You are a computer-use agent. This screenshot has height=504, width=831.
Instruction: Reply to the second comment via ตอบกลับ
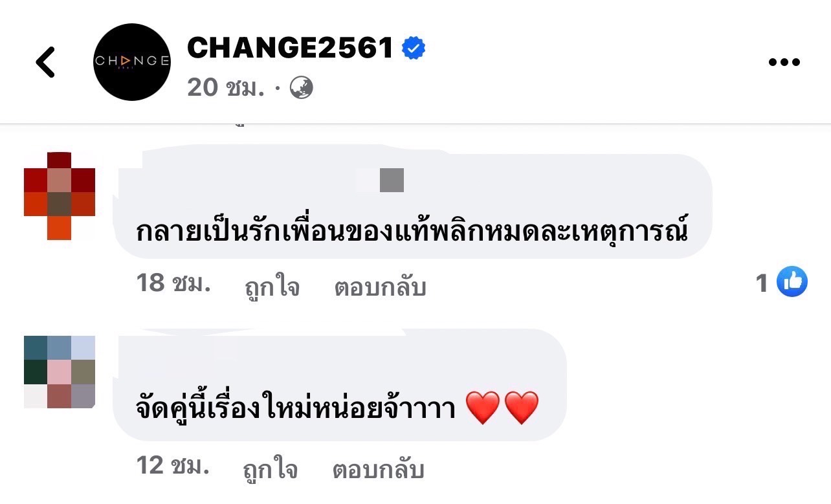click(x=379, y=468)
